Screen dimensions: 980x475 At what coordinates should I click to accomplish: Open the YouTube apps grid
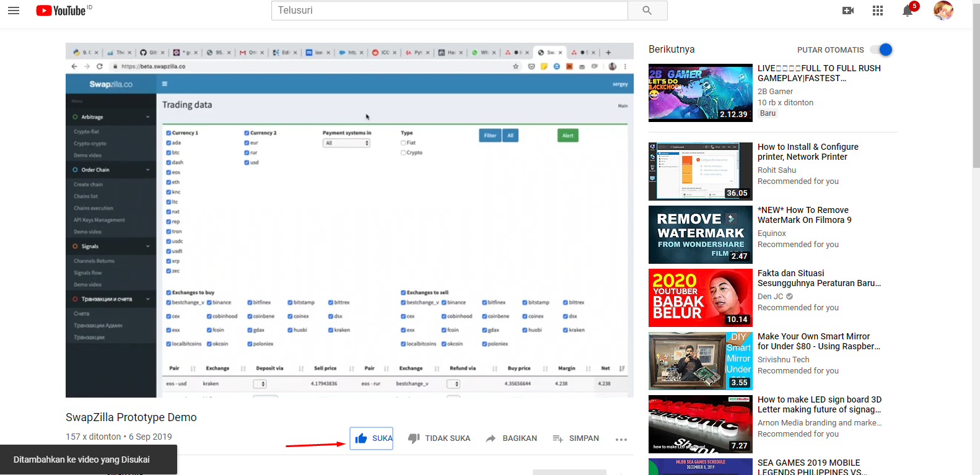(x=878, y=11)
